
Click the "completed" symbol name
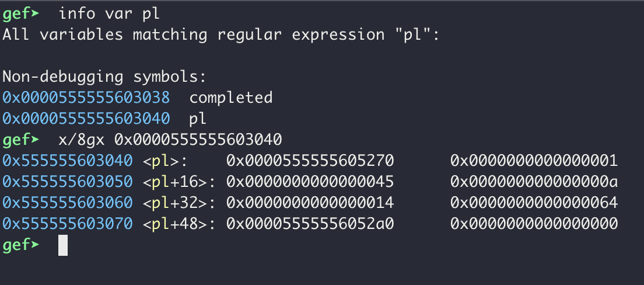[x=231, y=97]
